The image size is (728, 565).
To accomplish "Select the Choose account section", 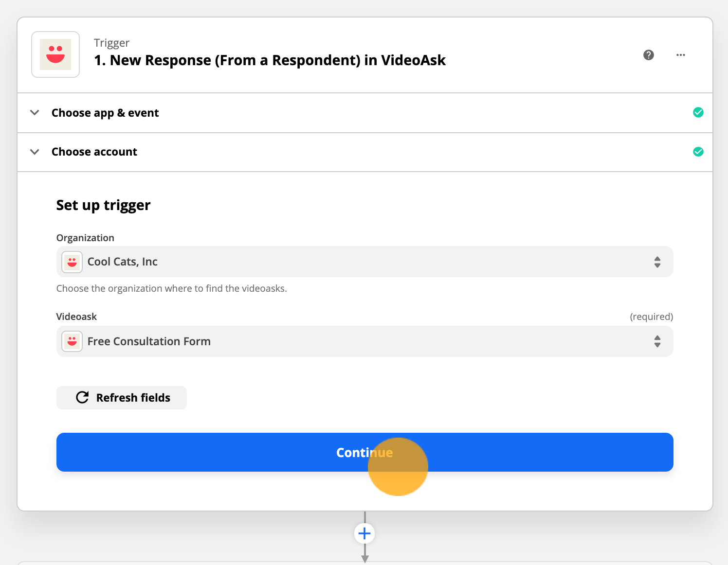I will point(365,152).
